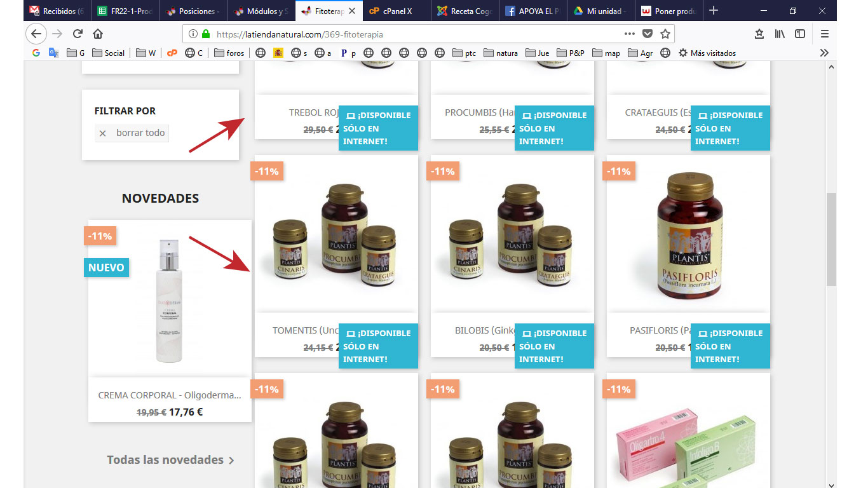
Task: Open the Library toolbar icon
Action: pos(780,34)
